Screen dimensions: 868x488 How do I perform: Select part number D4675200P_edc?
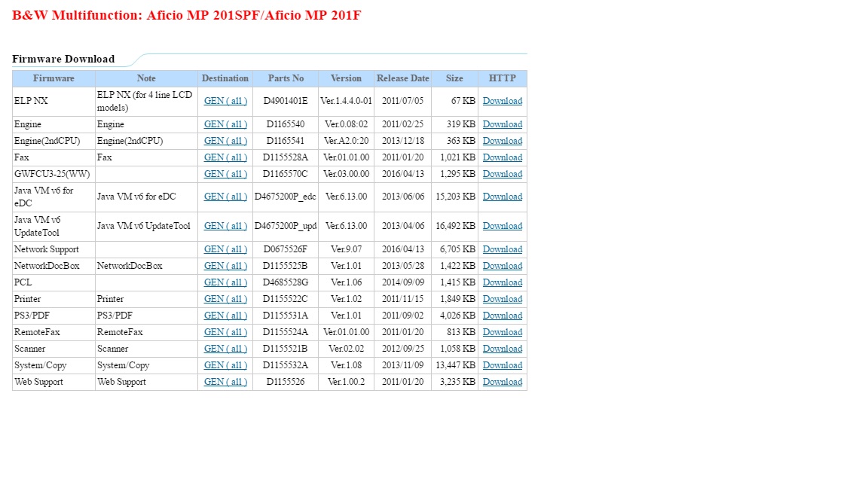point(286,197)
